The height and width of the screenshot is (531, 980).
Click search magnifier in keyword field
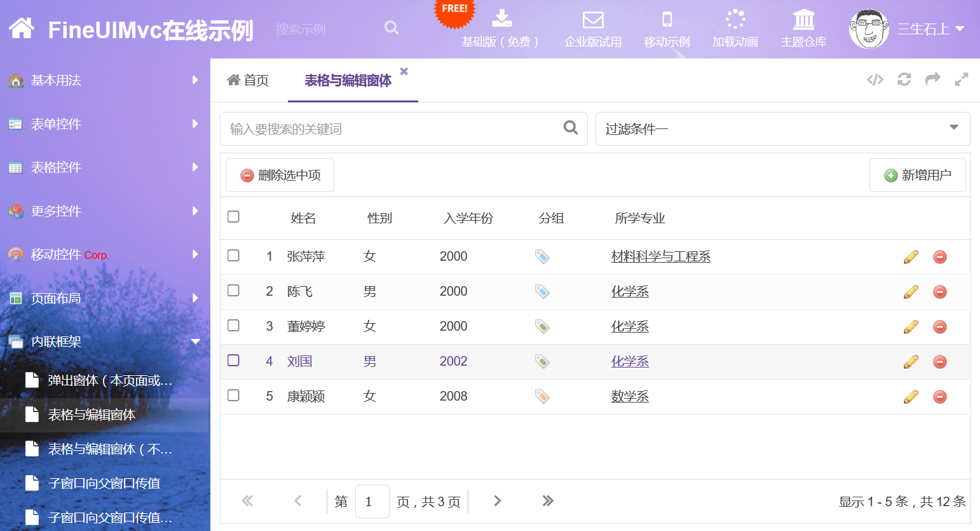(x=571, y=128)
